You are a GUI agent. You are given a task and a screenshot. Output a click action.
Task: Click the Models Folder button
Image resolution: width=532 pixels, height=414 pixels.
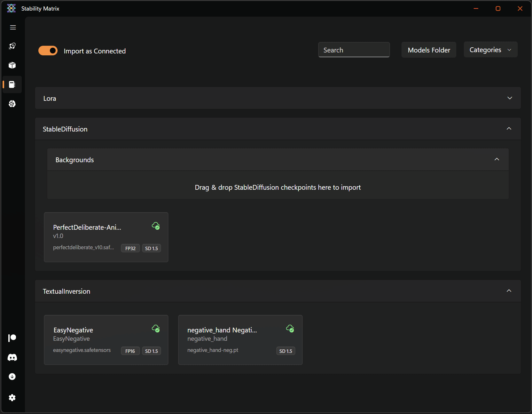(x=429, y=50)
